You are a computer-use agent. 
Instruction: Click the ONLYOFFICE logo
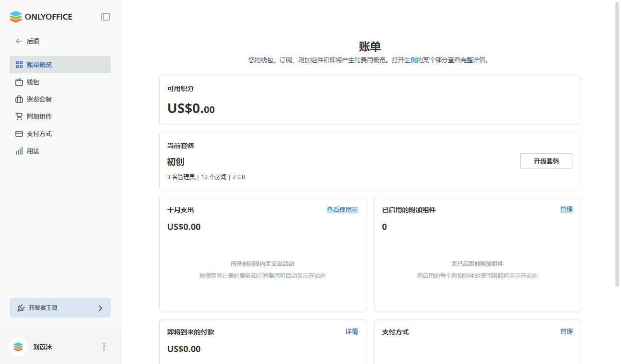pos(41,17)
